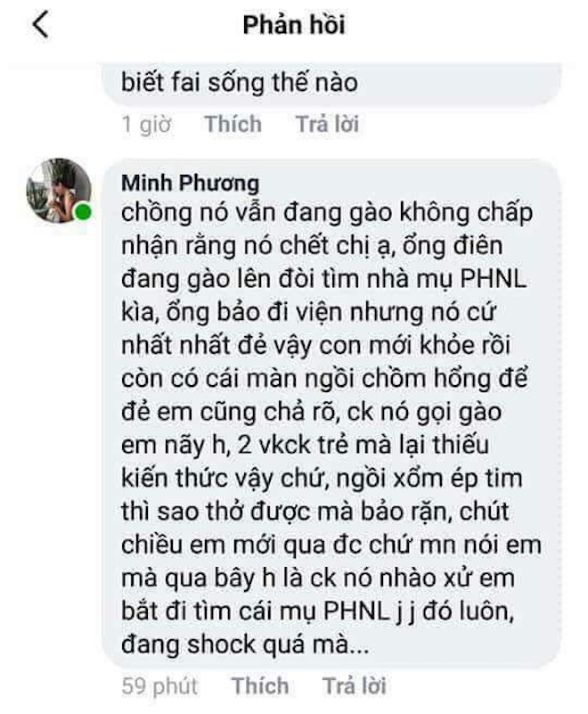Tap the back arrow icon
This screenshot has height=714, width=588.
(41, 26)
